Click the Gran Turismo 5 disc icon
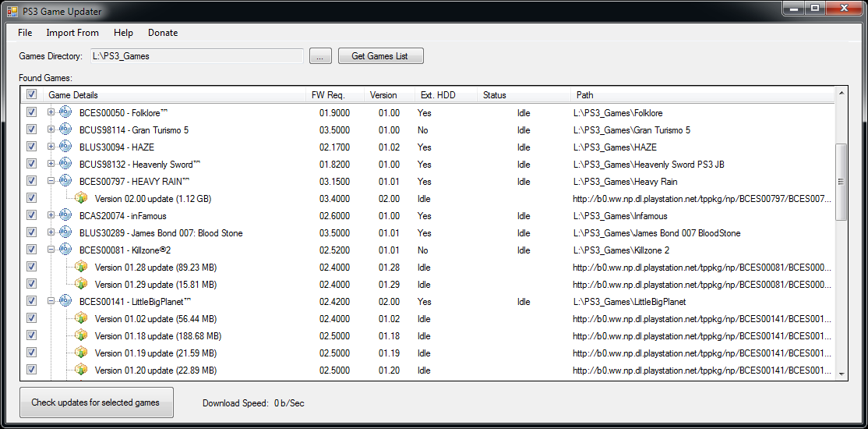 pyautogui.click(x=65, y=130)
